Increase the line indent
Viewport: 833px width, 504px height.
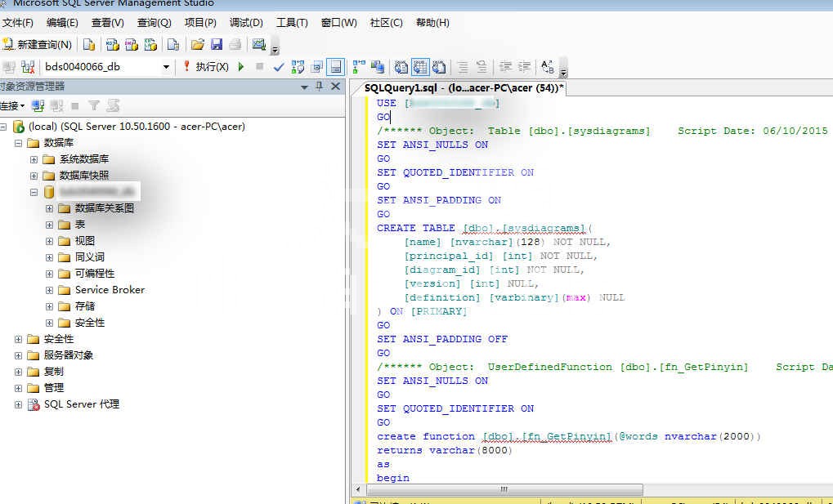pyautogui.click(x=524, y=67)
